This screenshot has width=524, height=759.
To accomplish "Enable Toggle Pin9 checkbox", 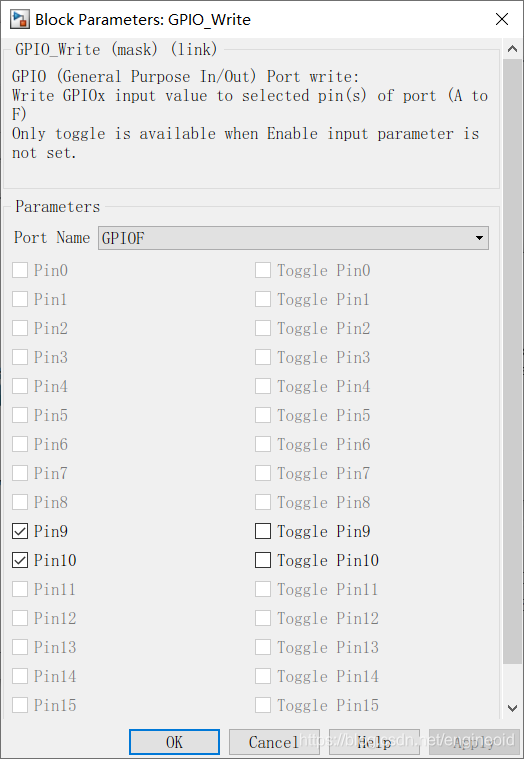I will (263, 531).
